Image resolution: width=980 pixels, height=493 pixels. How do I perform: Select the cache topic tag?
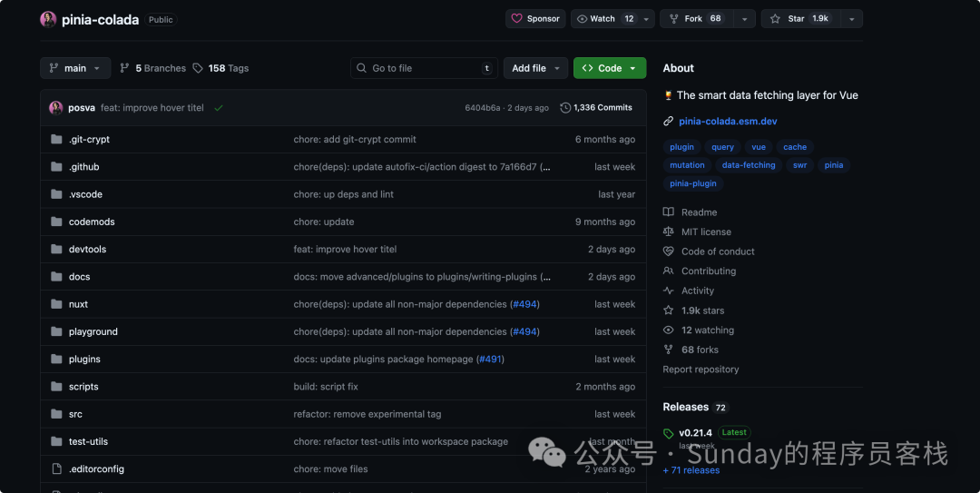[795, 147]
